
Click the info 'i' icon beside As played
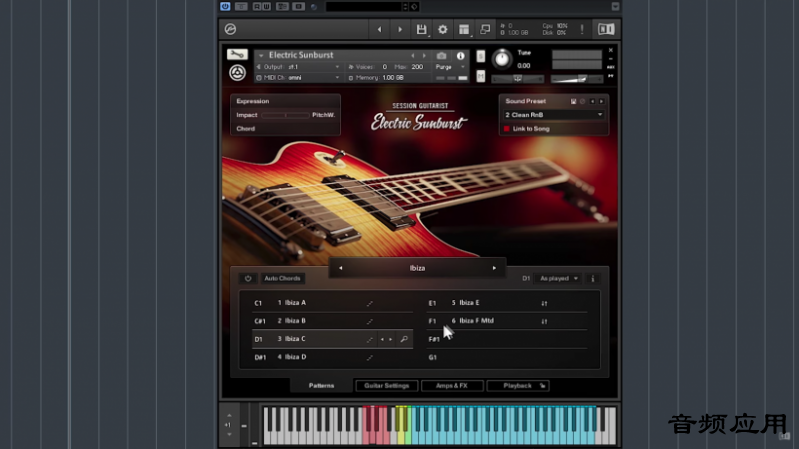coord(593,279)
